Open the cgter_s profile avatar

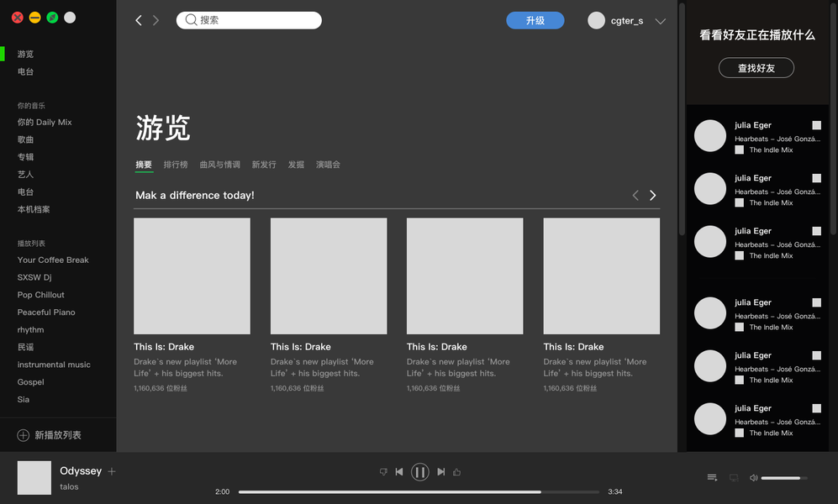pos(596,20)
